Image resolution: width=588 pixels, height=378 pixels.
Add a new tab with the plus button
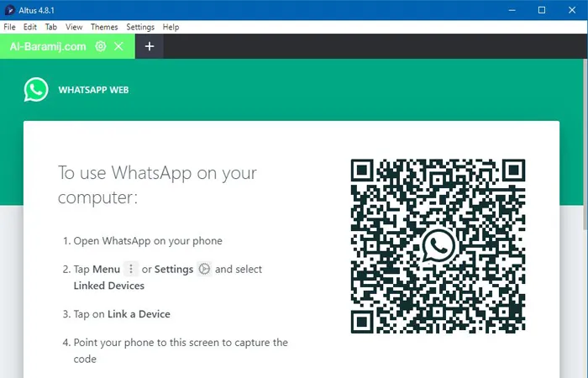tap(150, 46)
